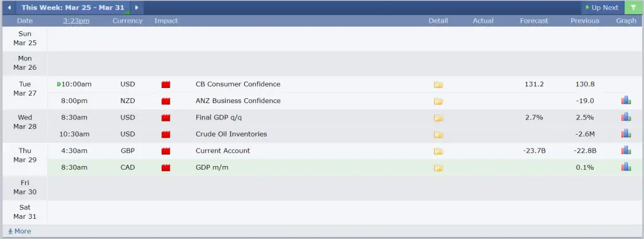Viewport: 644px width, 239px height.
Task: Go to the next week arrow
Action: (x=136, y=8)
